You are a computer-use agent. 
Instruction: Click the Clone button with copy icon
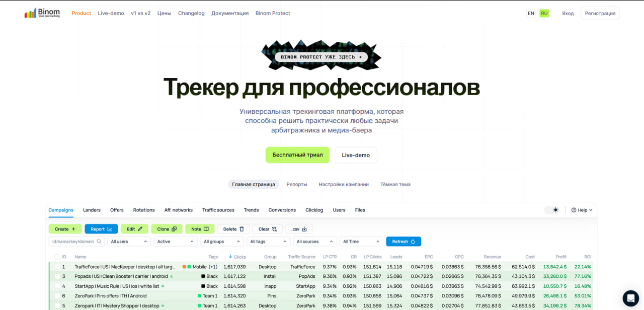tap(167, 229)
